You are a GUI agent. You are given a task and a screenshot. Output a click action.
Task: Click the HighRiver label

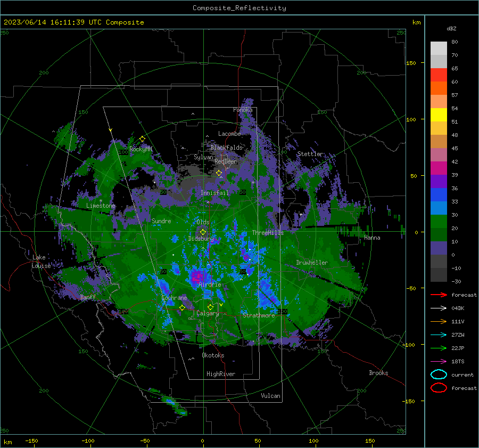(x=221, y=374)
